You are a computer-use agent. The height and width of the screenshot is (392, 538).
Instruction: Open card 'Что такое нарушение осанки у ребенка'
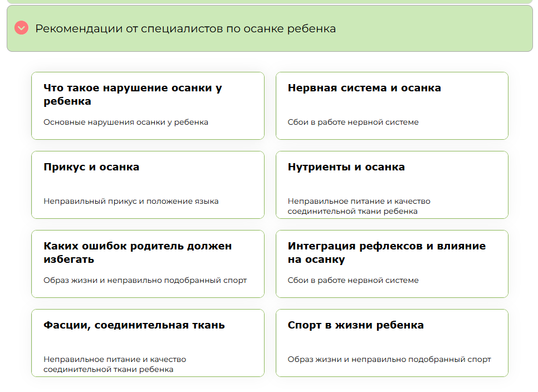coord(148,106)
